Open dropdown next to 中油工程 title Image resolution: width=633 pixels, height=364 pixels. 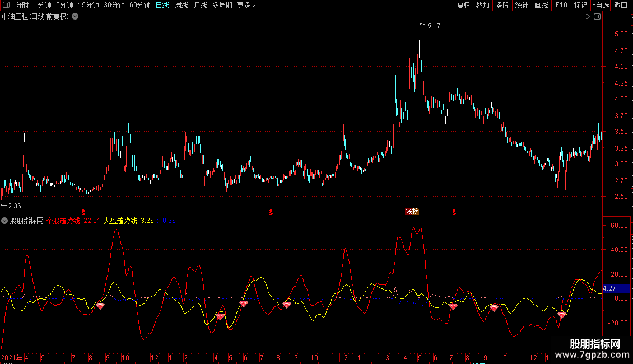coord(75,17)
